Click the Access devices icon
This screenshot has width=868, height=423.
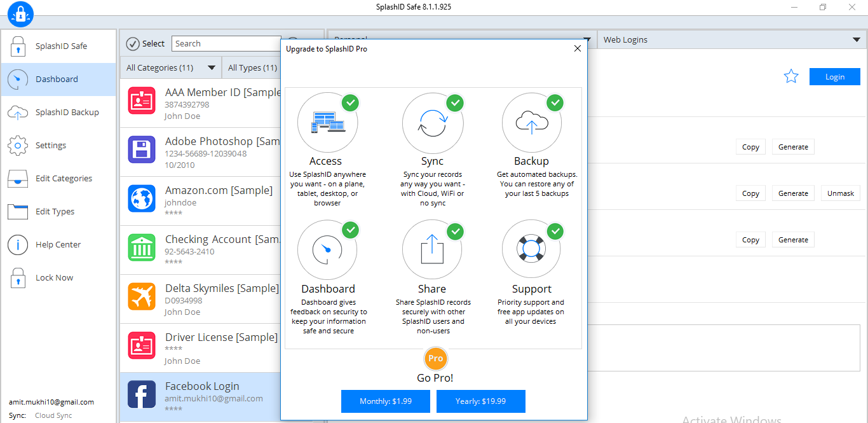[x=328, y=123]
